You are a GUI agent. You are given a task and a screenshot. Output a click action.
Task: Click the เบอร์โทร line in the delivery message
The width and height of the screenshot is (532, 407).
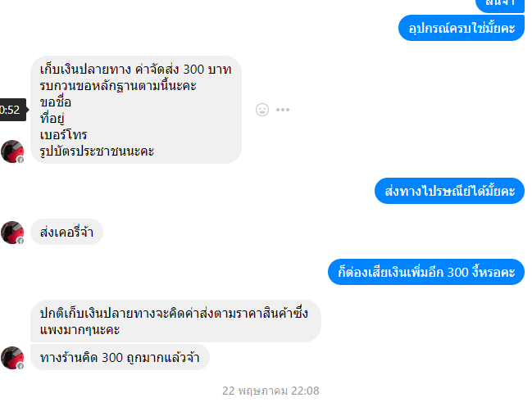tap(63, 135)
